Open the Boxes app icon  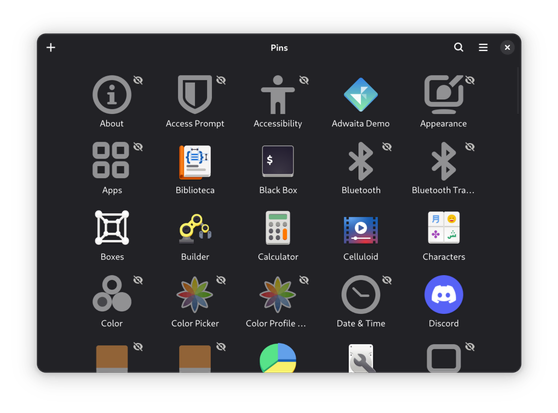point(112,227)
